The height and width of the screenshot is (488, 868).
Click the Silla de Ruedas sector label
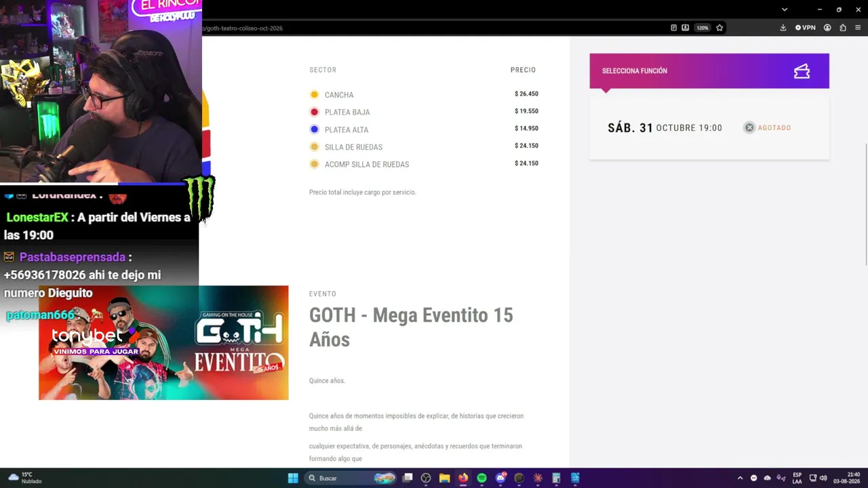click(x=353, y=147)
